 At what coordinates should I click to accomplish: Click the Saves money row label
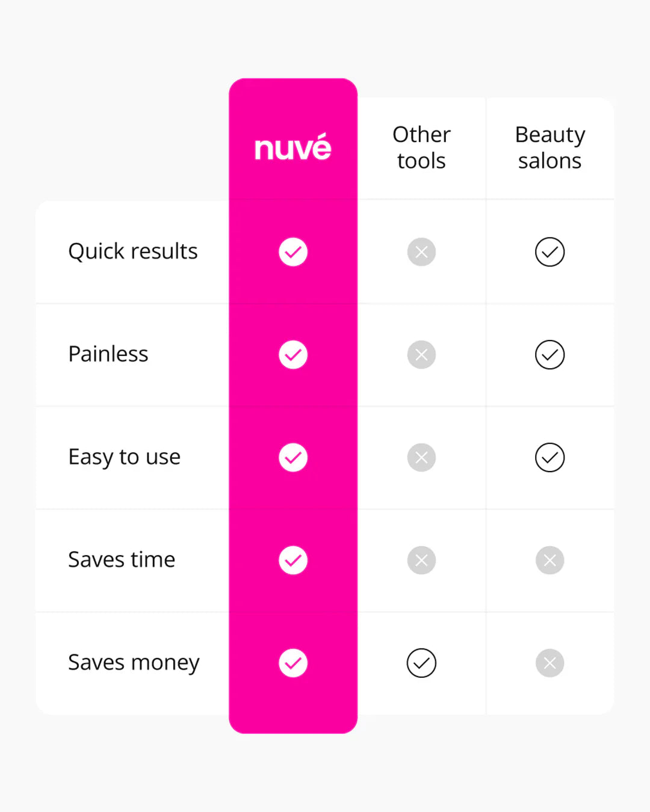(x=134, y=663)
